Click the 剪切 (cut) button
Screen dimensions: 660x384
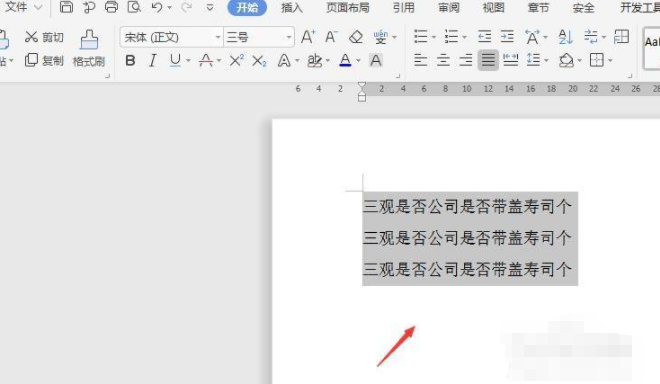click(x=44, y=37)
